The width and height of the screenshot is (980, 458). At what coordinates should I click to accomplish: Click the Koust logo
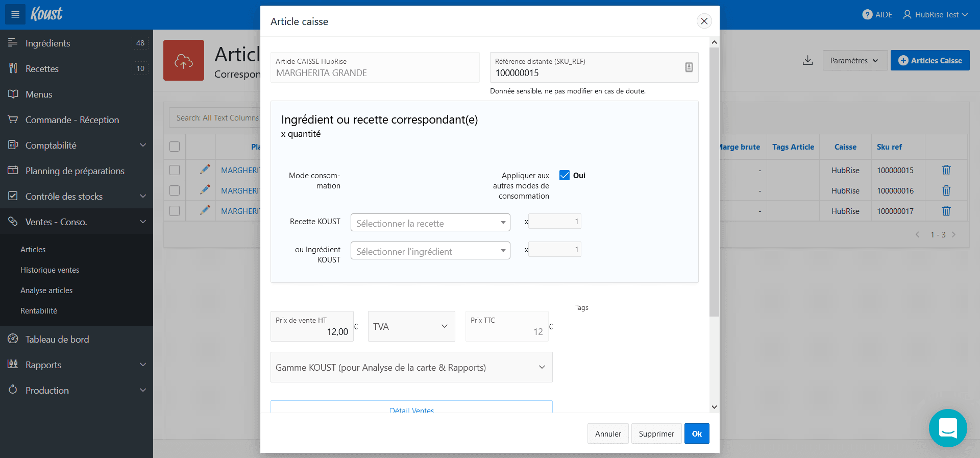[x=46, y=14]
